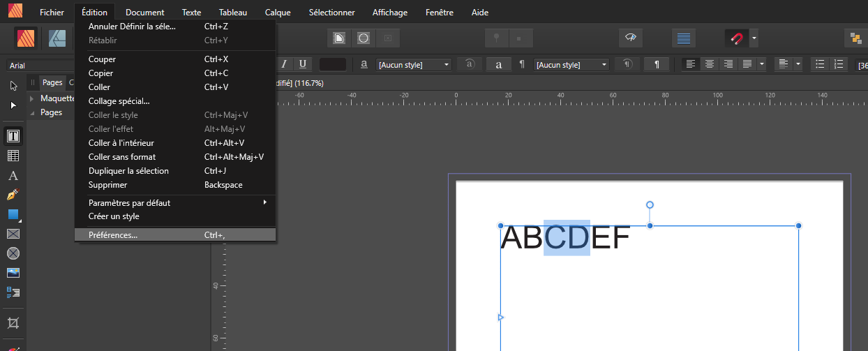The height and width of the screenshot is (351, 868).
Task: Open the Sélectionner menu
Action: pos(331,13)
